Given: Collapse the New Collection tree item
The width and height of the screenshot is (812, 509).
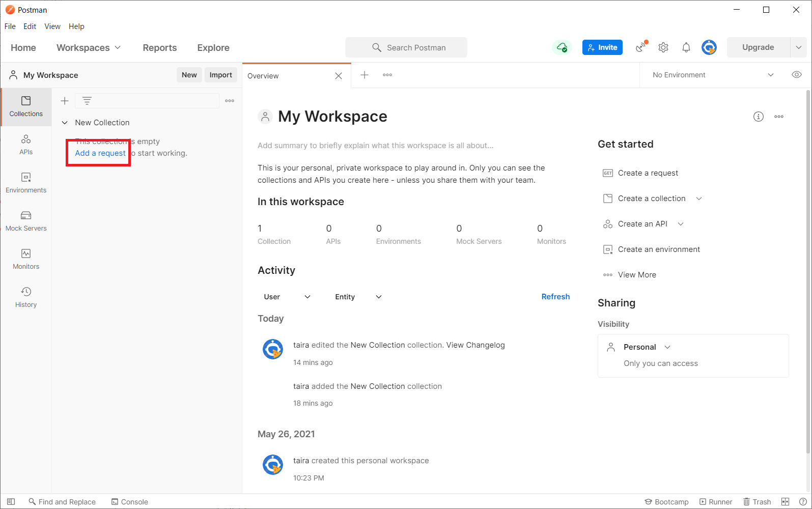Looking at the screenshot, I should 65,123.
